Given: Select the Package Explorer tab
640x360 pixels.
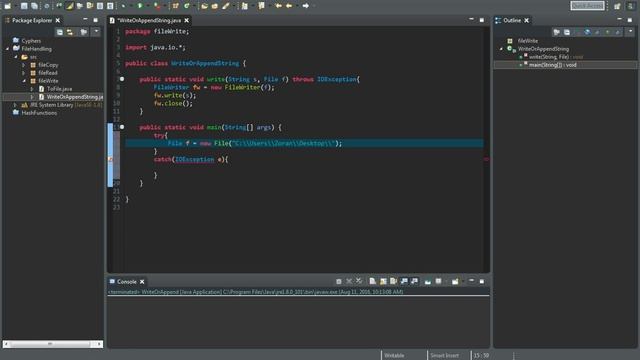Looking at the screenshot, I should [32, 20].
